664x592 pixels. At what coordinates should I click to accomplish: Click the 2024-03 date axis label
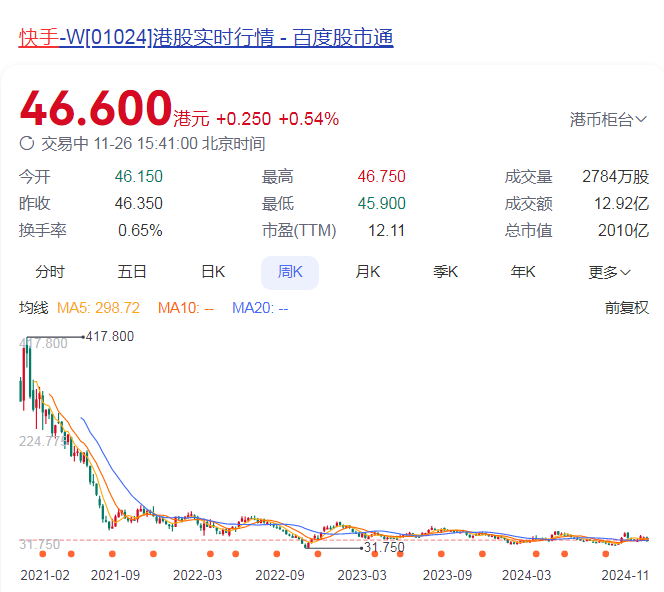pos(526,575)
